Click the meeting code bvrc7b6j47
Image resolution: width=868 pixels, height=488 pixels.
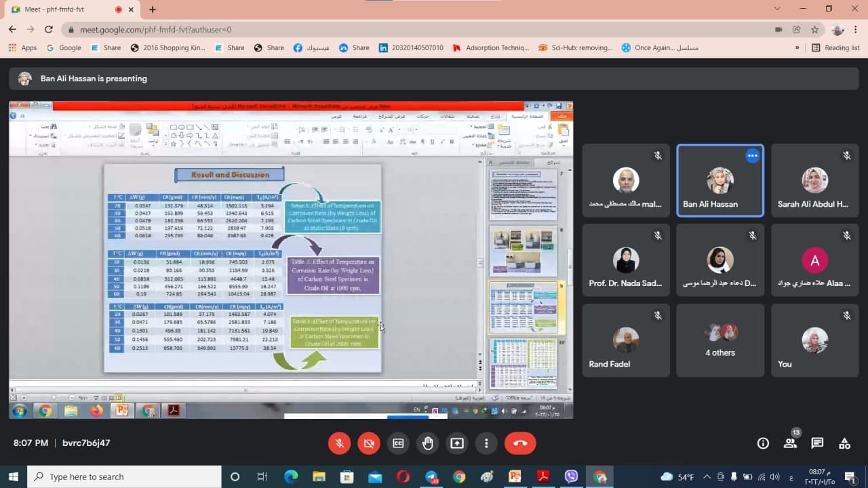[86, 443]
